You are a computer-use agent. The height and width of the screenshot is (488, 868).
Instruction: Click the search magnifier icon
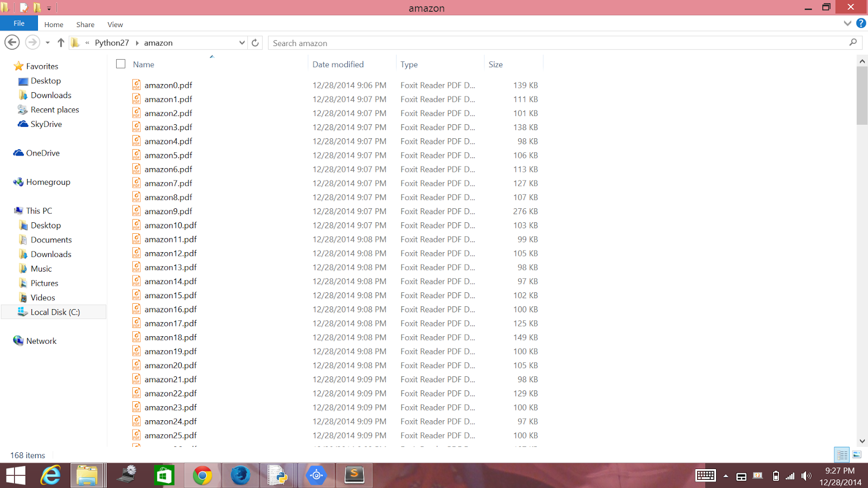pyautogui.click(x=853, y=43)
